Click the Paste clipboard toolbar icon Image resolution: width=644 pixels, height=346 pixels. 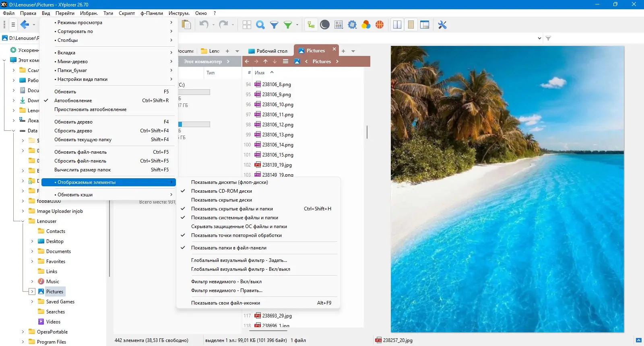pos(186,25)
